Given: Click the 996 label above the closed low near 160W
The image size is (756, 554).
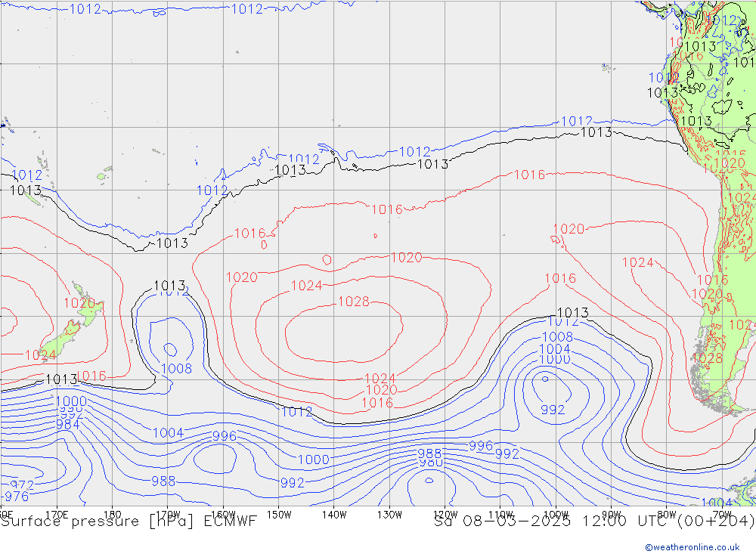Looking at the screenshot, I should tap(225, 436).
